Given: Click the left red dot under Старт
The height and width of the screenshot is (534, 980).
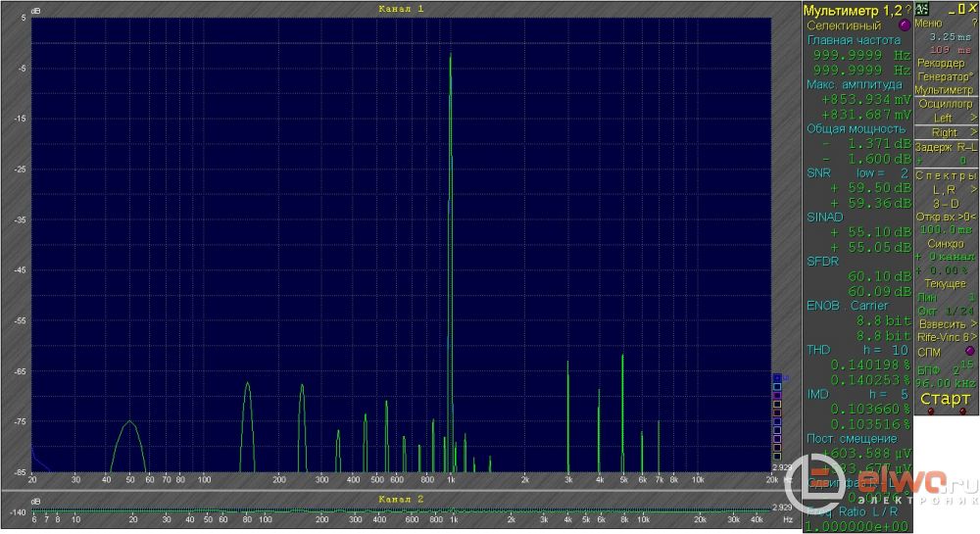Looking at the screenshot, I should coord(932,412).
